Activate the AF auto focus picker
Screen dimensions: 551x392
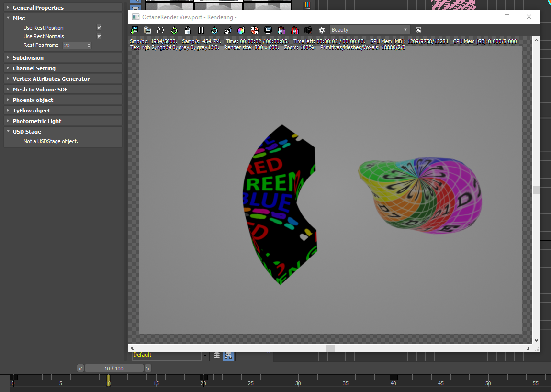coord(228,30)
